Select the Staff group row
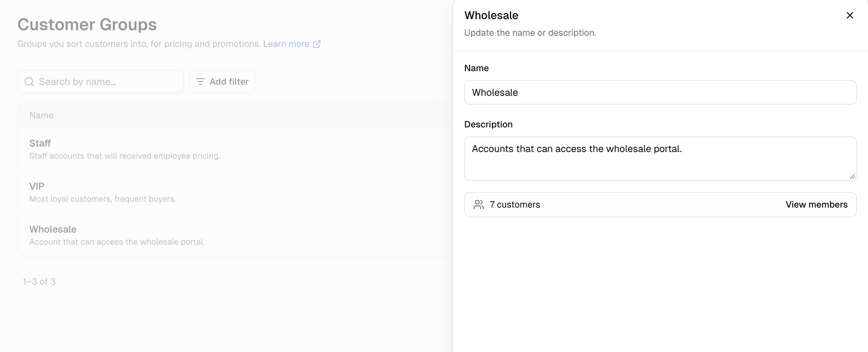 pos(235,149)
